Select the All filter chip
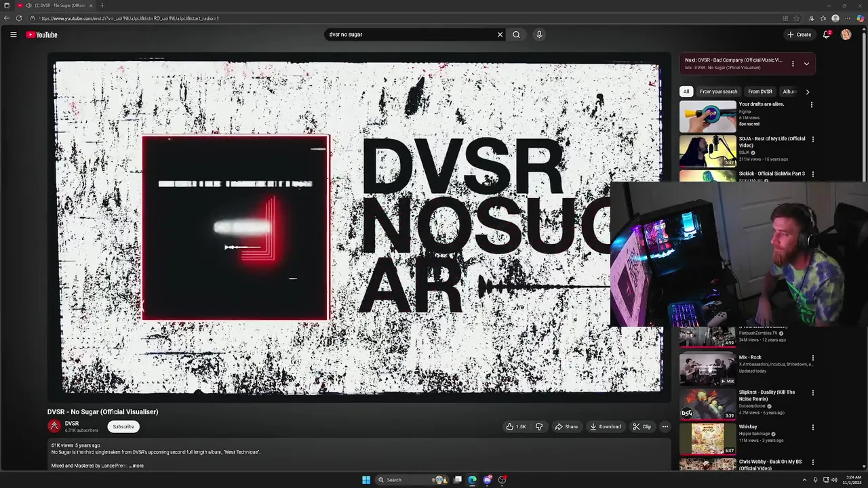 [x=686, y=91]
